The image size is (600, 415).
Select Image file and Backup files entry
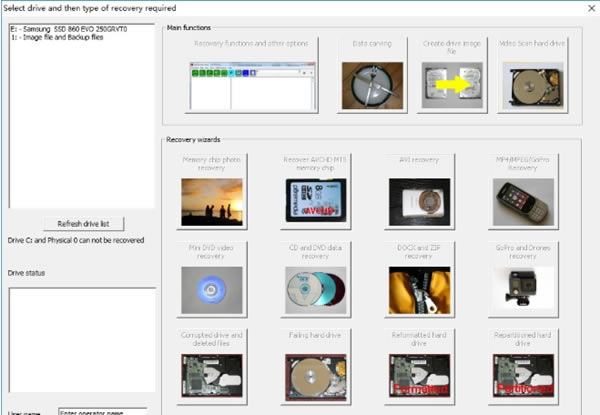tap(57, 37)
